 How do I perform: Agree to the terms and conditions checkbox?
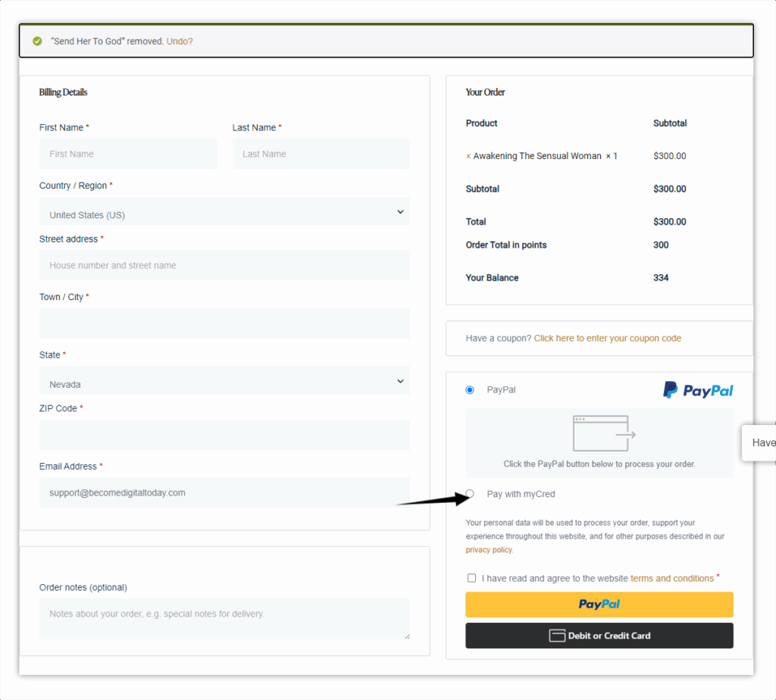(471, 578)
